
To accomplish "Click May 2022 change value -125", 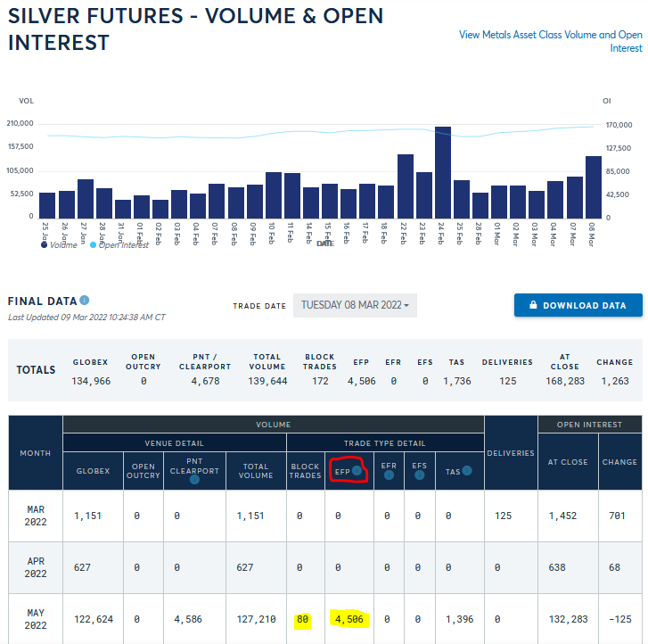I will 620,619.
